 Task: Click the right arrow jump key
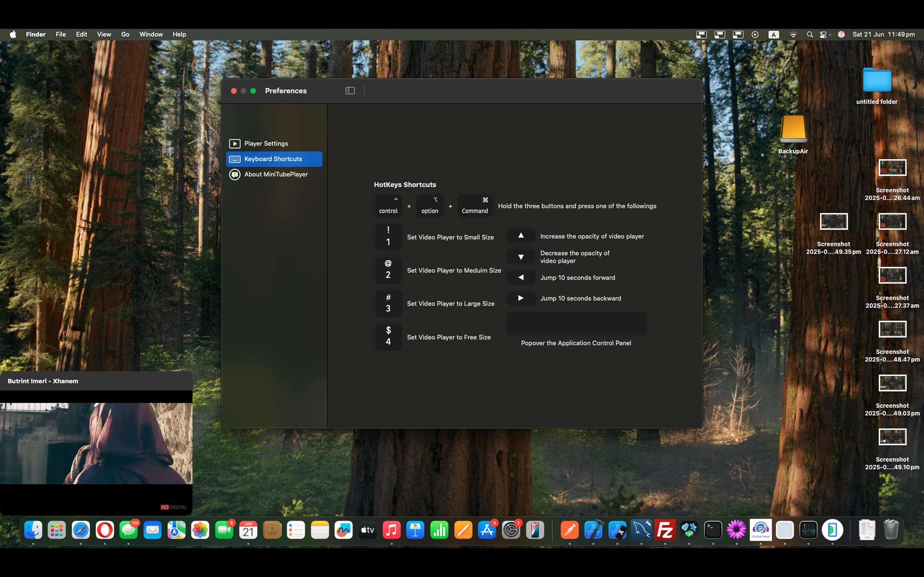tap(520, 298)
